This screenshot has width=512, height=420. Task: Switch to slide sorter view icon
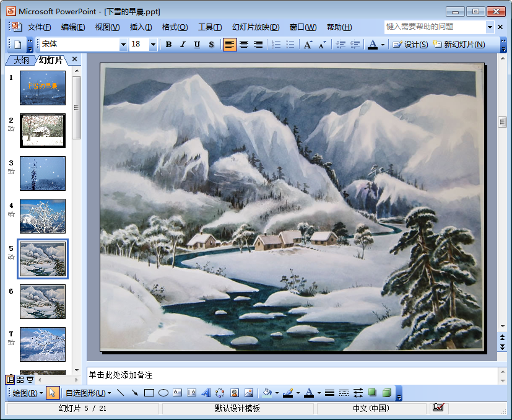click(20, 380)
